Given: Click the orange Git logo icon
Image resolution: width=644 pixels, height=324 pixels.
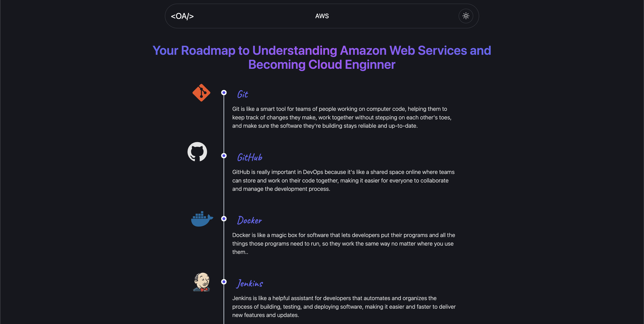Looking at the screenshot, I should [x=201, y=93].
